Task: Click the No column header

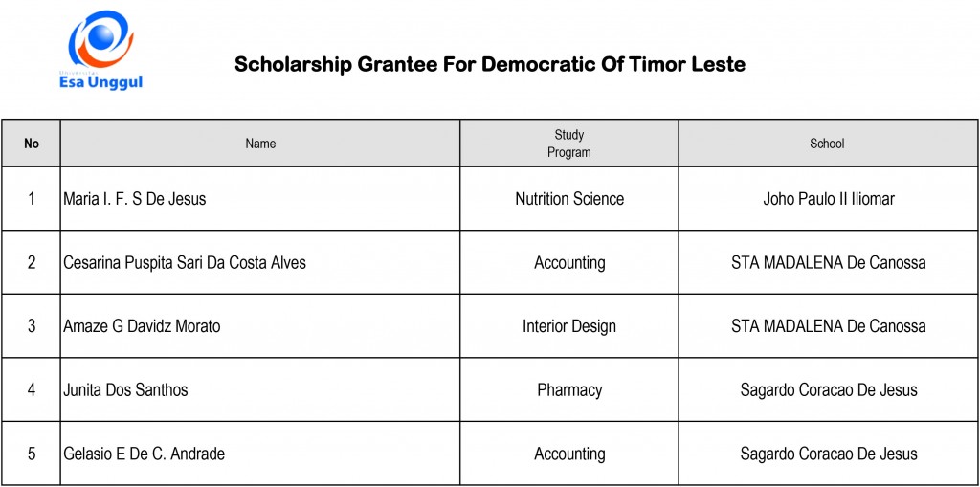Action: [x=32, y=144]
